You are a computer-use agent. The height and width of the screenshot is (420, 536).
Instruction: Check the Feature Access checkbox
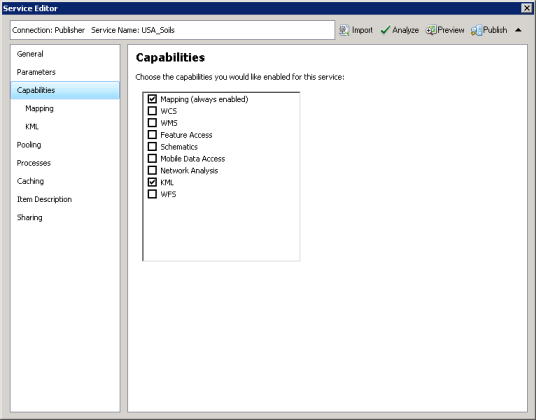click(152, 135)
